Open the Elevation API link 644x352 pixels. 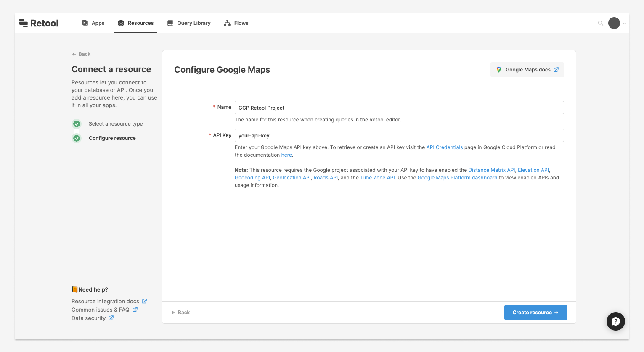[x=533, y=170]
